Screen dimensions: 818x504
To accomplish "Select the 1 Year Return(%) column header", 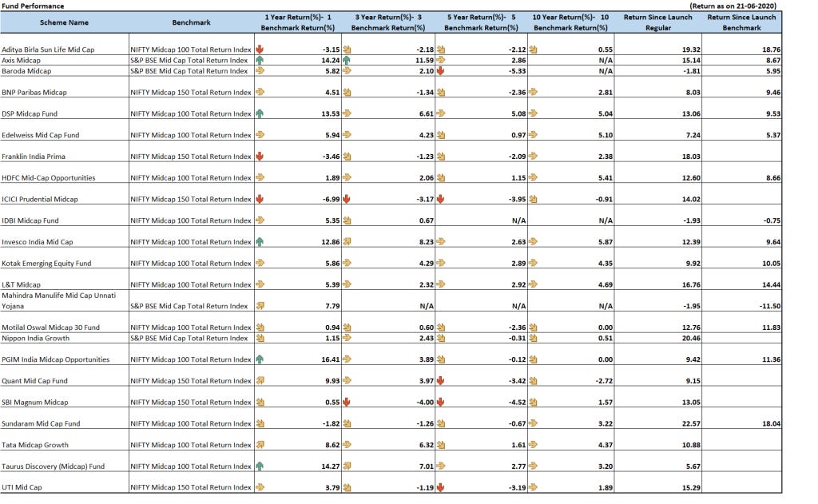I will point(298,22).
